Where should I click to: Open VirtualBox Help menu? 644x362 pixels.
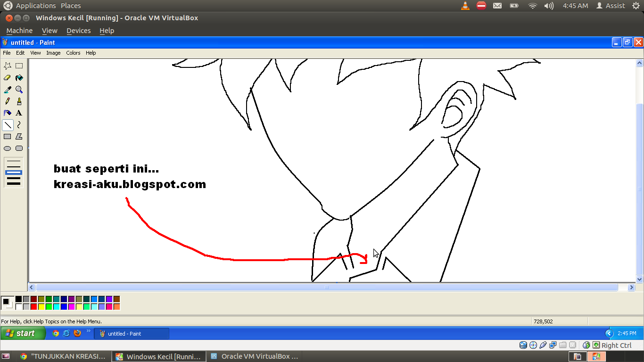pyautogui.click(x=107, y=31)
